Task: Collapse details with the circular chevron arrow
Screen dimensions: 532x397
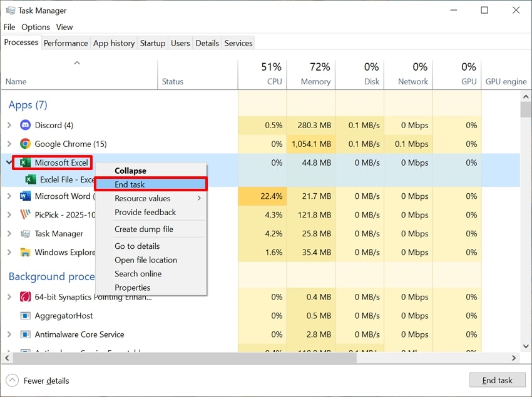Action: pyautogui.click(x=11, y=381)
